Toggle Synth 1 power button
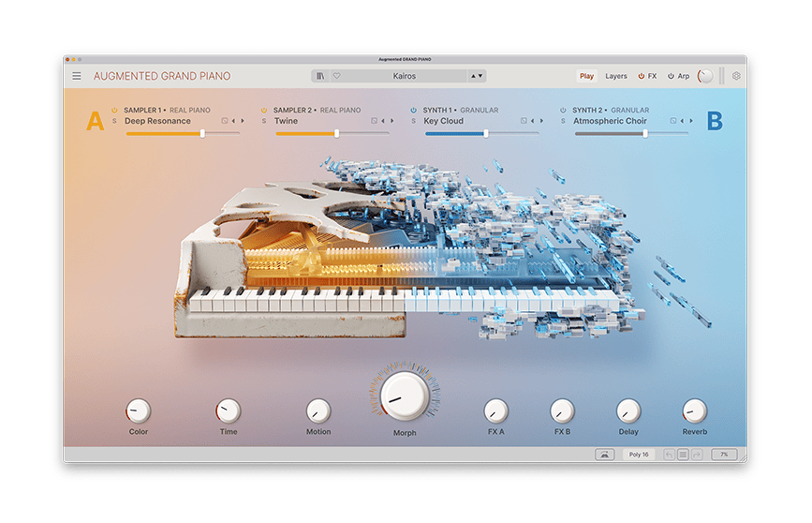Screen dimensions: 812x523 pos(413,110)
